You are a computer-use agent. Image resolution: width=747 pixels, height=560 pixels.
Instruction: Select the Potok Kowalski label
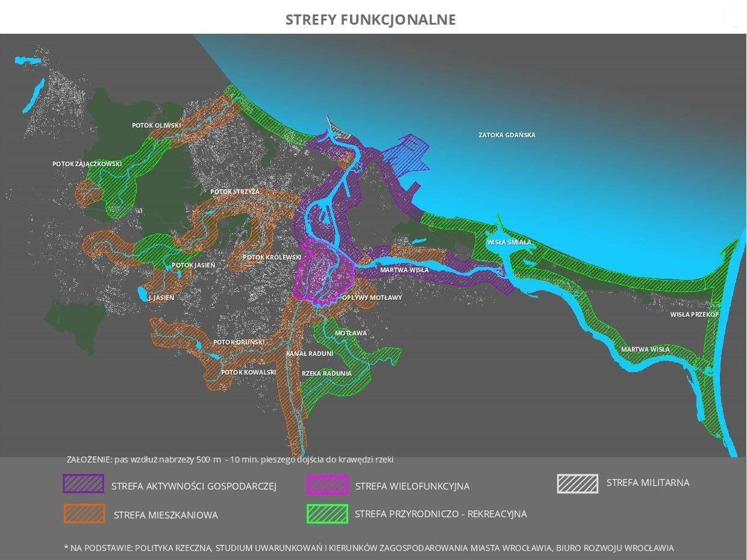click(x=248, y=372)
